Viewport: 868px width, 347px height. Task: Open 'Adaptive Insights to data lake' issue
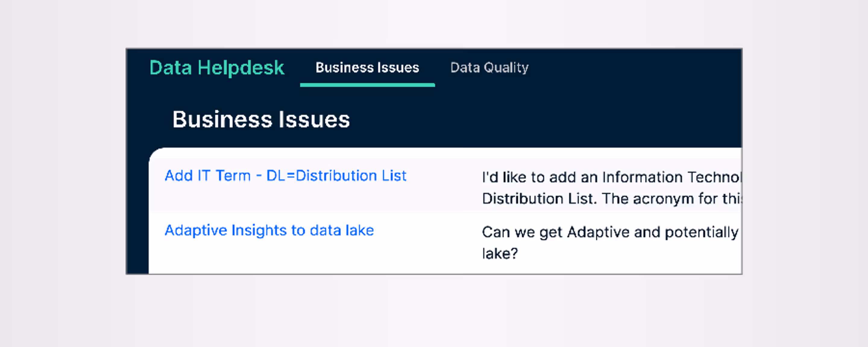pos(269,230)
